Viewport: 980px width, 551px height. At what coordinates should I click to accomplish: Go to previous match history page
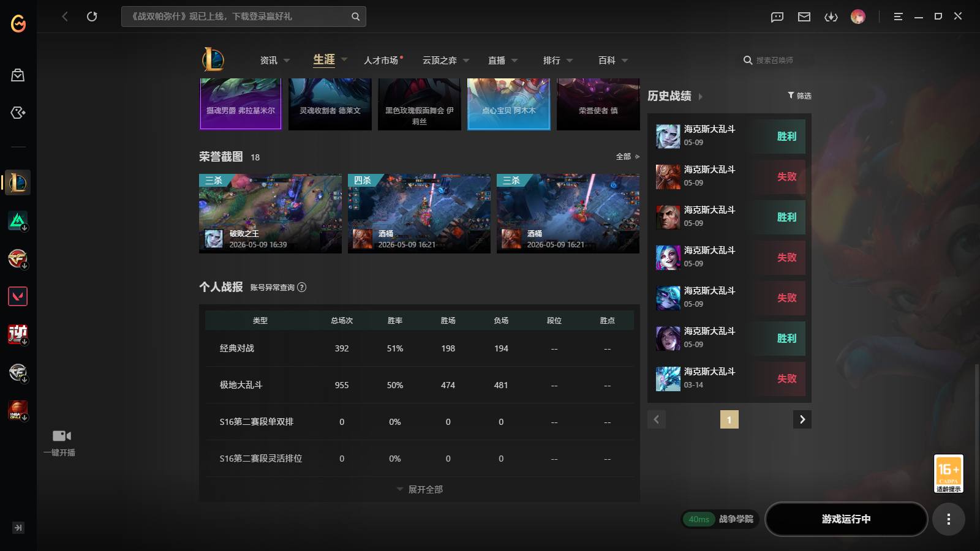[x=657, y=419]
